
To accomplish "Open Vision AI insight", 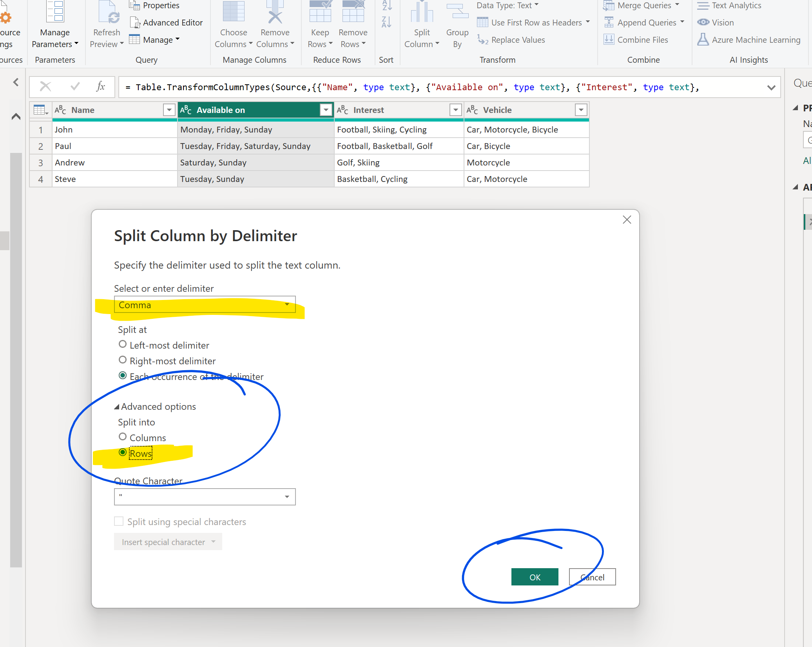I will pyautogui.click(x=716, y=23).
